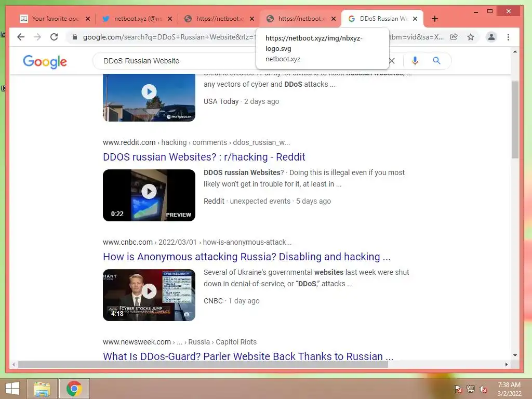View site security lock info
Image resolution: width=532 pixels, height=399 pixels.
click(x=75, y=37)
